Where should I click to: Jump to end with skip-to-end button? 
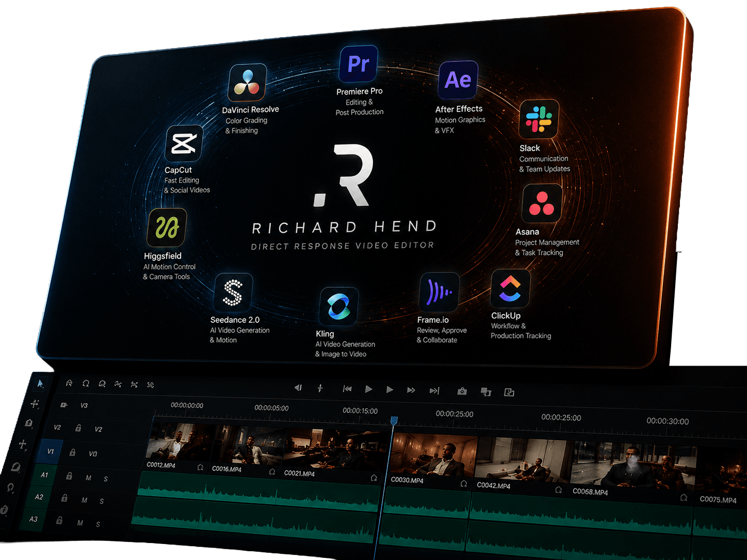coord(434,391)
